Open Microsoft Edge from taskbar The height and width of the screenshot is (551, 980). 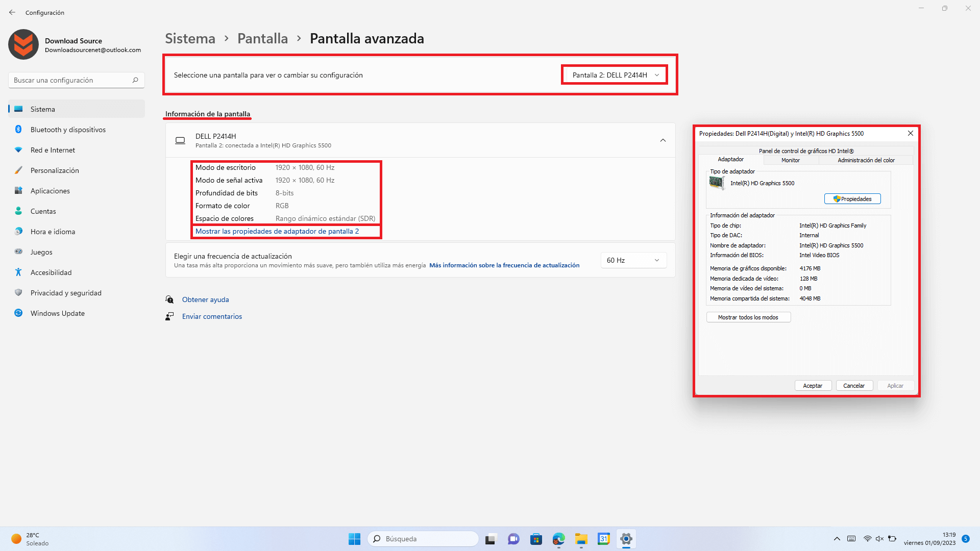(559, 539)
